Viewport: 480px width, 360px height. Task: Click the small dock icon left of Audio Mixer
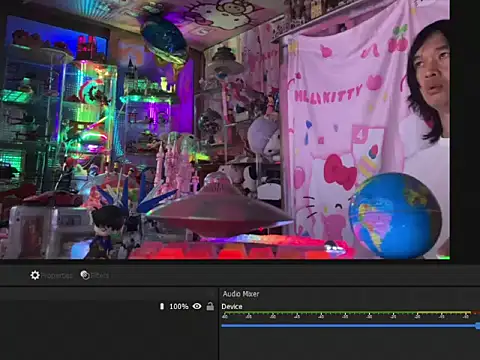211,294
